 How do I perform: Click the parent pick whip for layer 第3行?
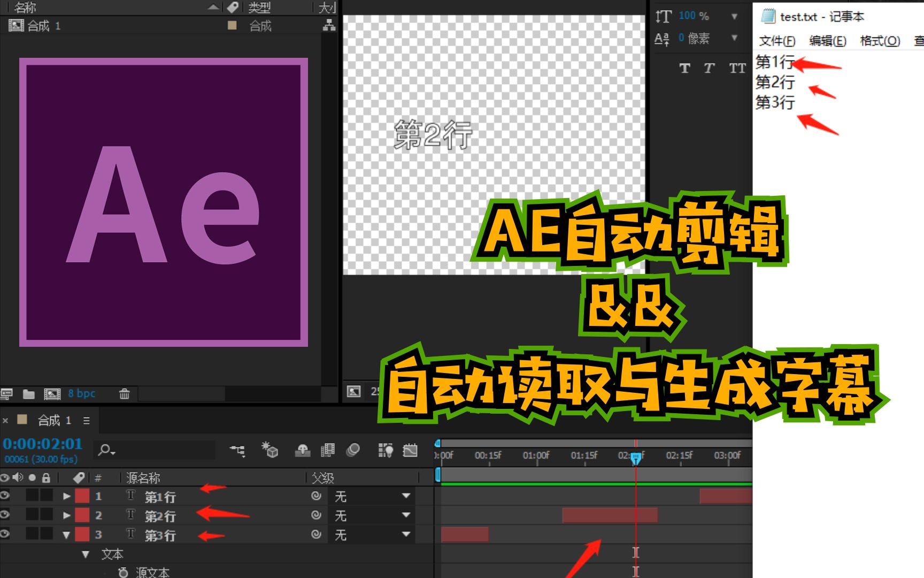[x=316, y=534]
